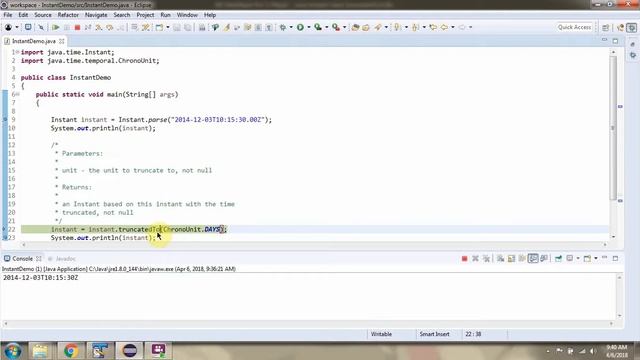Open the Navigate menu
The width and height of the screenshot is (640, 360).
tap(96, 15)
